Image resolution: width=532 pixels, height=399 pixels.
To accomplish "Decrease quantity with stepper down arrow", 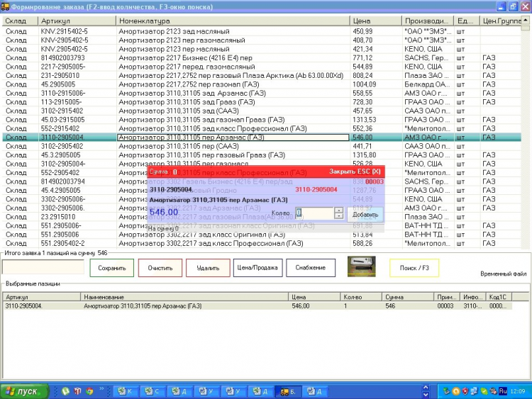I will (x=338, y=216).
